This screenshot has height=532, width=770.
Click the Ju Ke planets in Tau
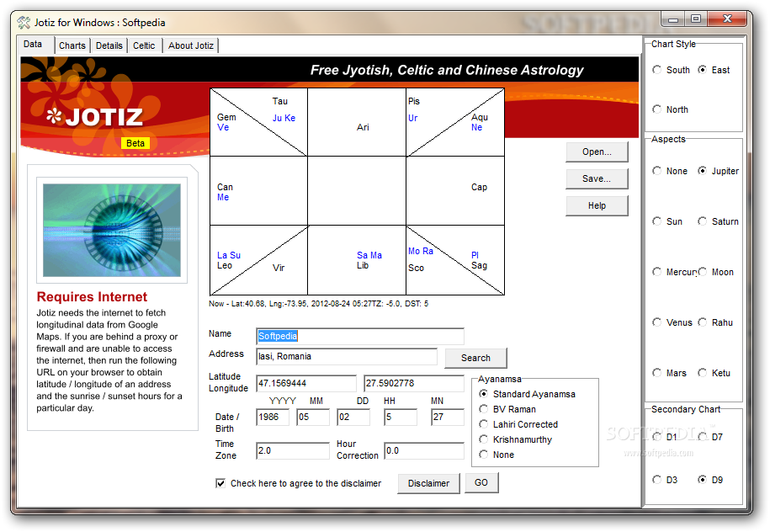pyautogui.click(x=284, y=118)
